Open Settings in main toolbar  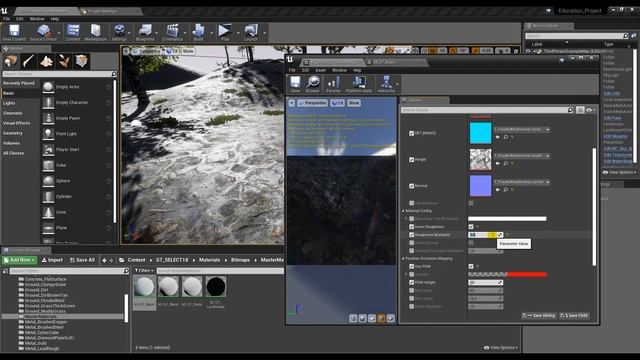coord(119,32)
